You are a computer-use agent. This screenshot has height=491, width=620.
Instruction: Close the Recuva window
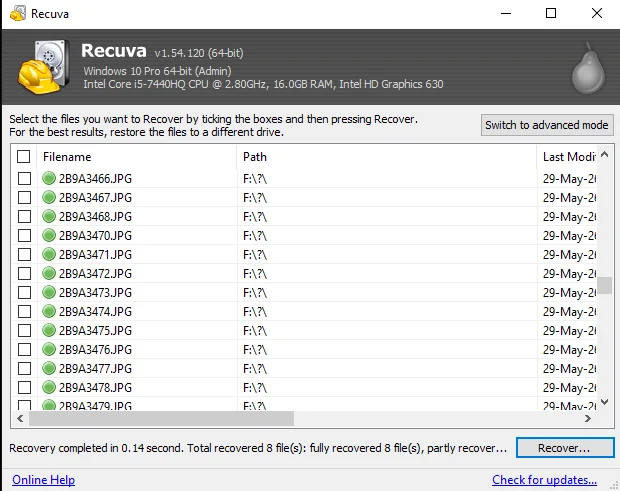(597, 13)
